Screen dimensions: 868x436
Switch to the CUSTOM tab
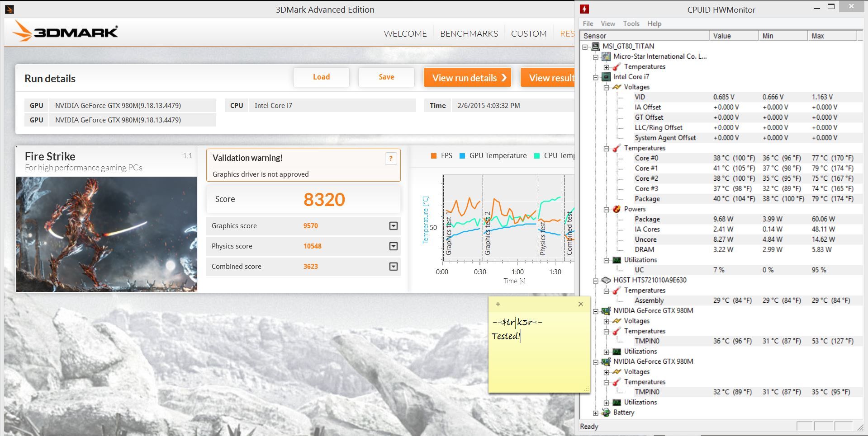point(529,33)
